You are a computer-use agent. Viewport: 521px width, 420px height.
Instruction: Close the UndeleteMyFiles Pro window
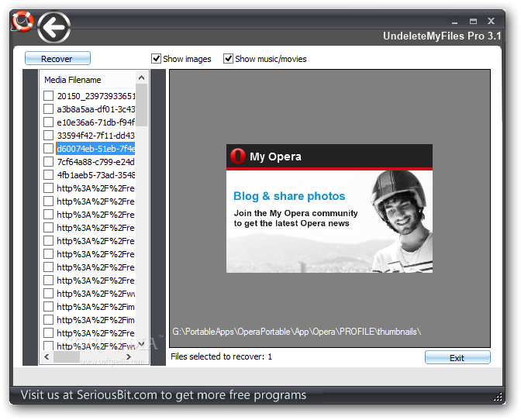491,21
